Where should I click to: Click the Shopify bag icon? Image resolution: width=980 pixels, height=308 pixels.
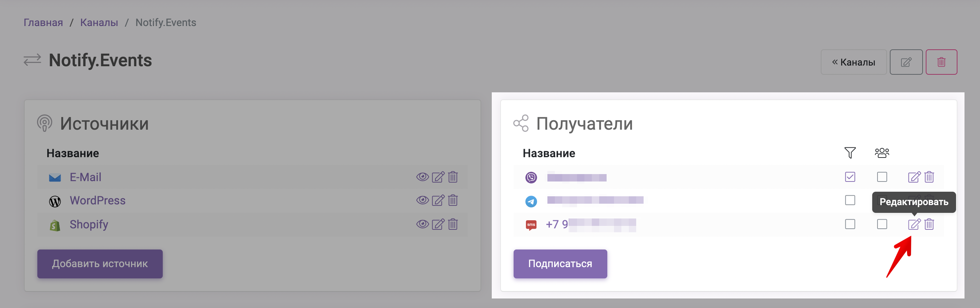[x=55, y=226]
